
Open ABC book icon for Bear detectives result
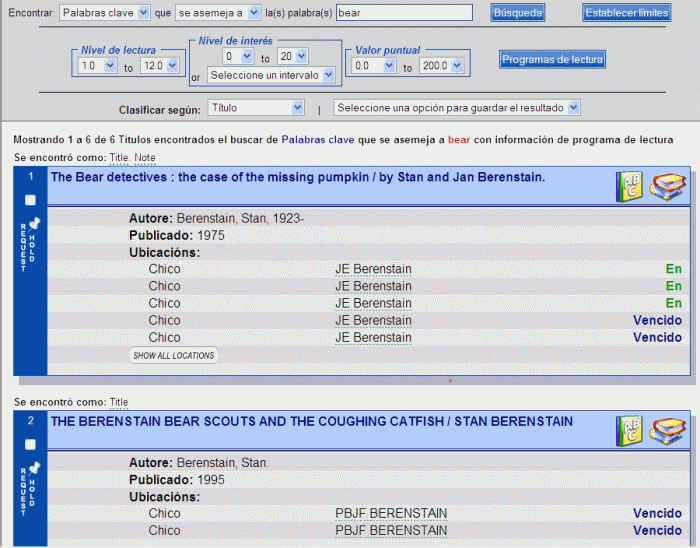coord(629,187)
